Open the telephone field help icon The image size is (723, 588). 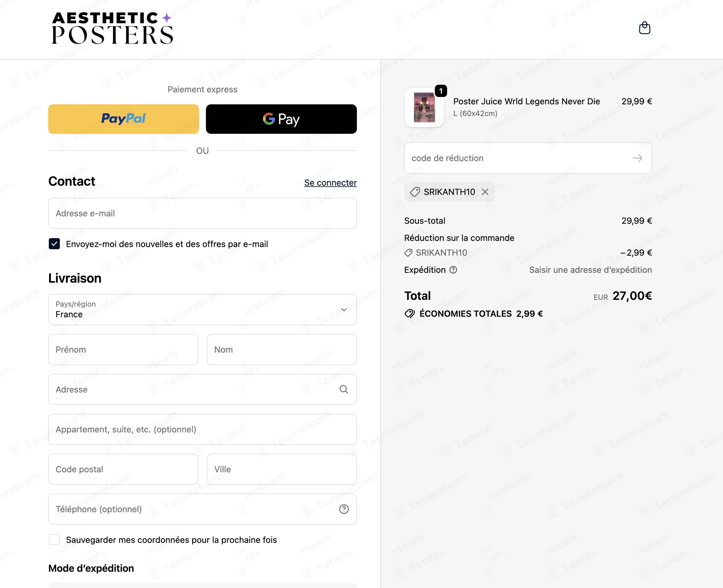coord(344,509)
